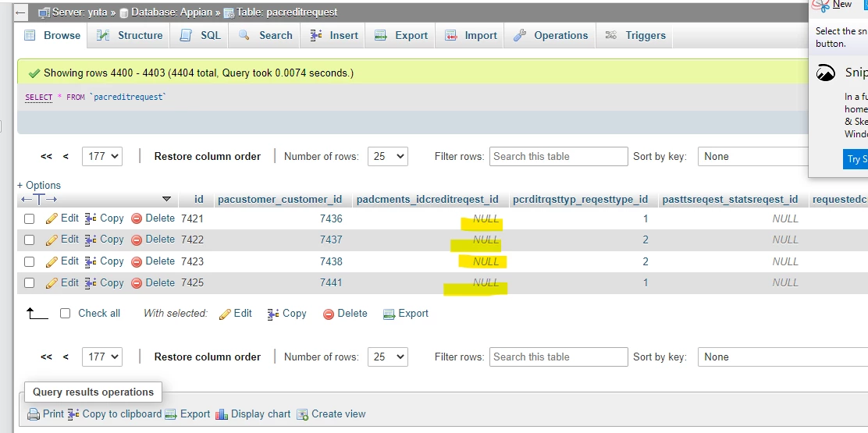Click the pencil Edit icon for row 7425
The image size is (868, 433).
52,283
